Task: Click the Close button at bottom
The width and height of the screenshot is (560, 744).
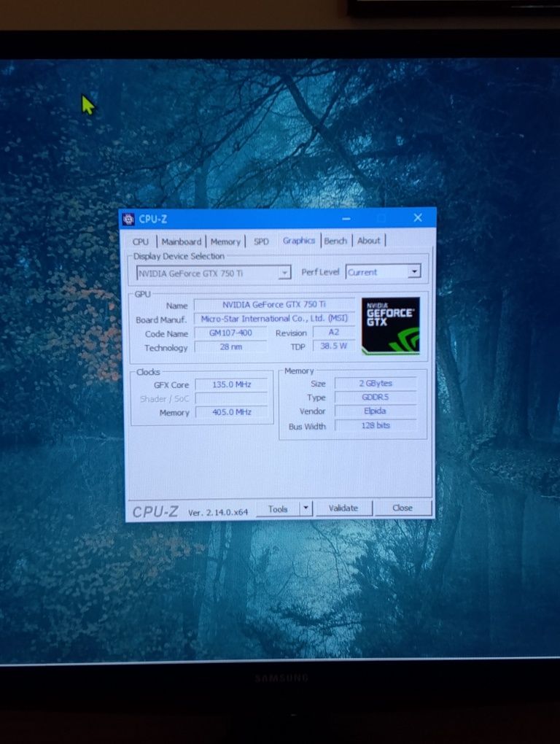Action: point(402,508)
